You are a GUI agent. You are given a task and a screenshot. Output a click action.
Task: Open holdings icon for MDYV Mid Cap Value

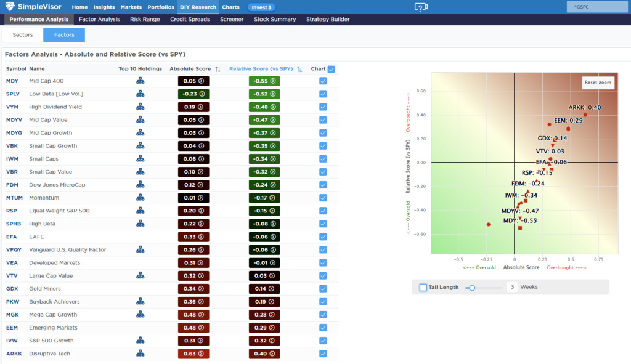tap(140, 119)
